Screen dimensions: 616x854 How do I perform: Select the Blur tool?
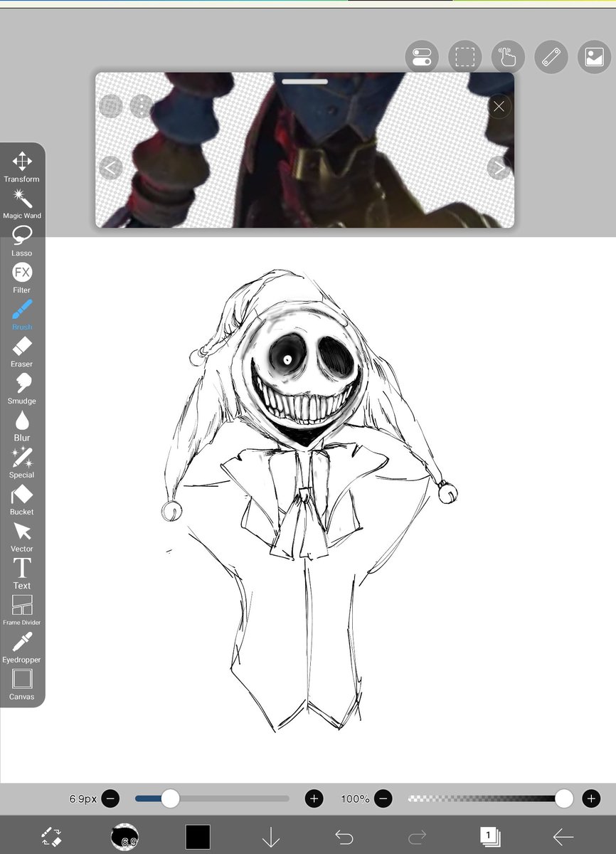22,426
